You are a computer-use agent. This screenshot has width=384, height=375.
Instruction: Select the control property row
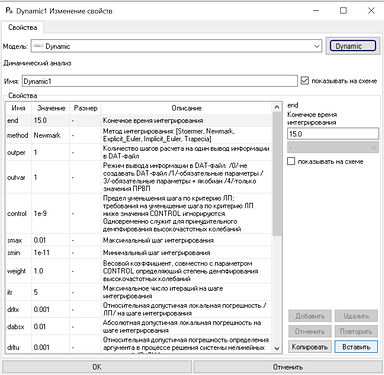(139, 213)
